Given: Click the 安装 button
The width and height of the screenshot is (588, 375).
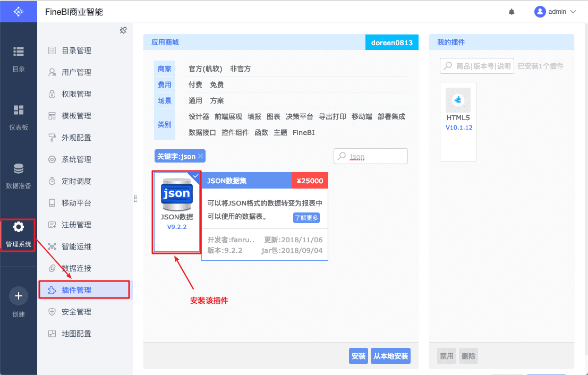Looking at the screenshot, I should 359,356.
